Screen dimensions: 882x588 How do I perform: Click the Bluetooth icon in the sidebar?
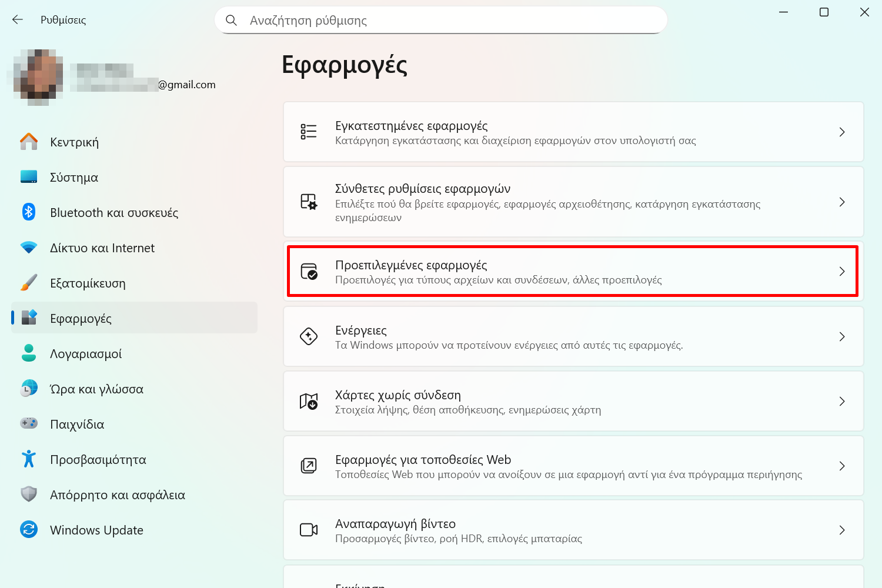[x=29, y=212]
